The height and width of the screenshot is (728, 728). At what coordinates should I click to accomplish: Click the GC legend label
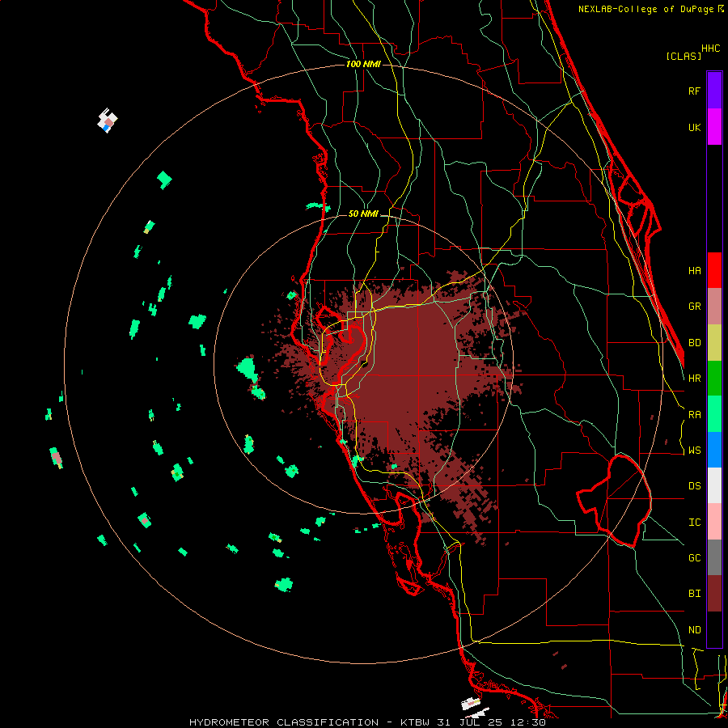[694, 558]
